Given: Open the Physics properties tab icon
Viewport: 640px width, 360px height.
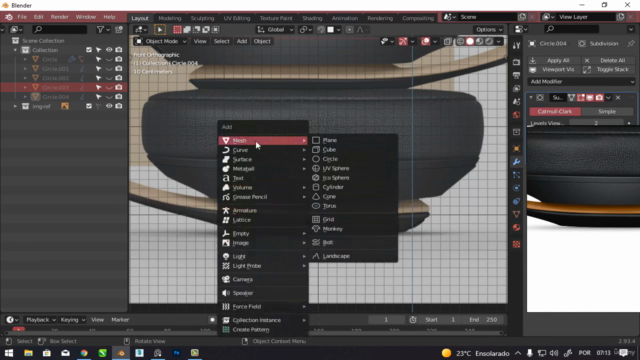Looking at the screenshot, I should (x=516, y=188).
